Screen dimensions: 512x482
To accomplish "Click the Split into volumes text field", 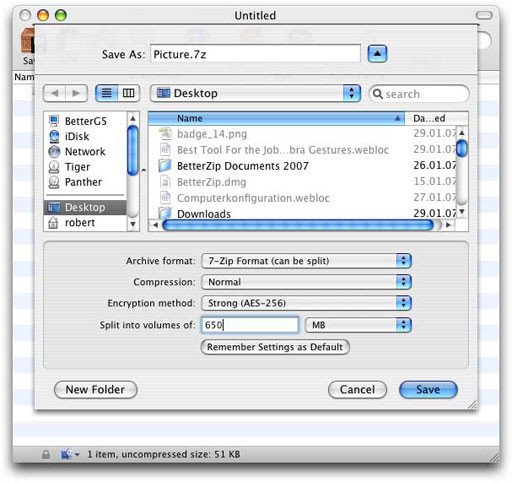I will (250, 325).
